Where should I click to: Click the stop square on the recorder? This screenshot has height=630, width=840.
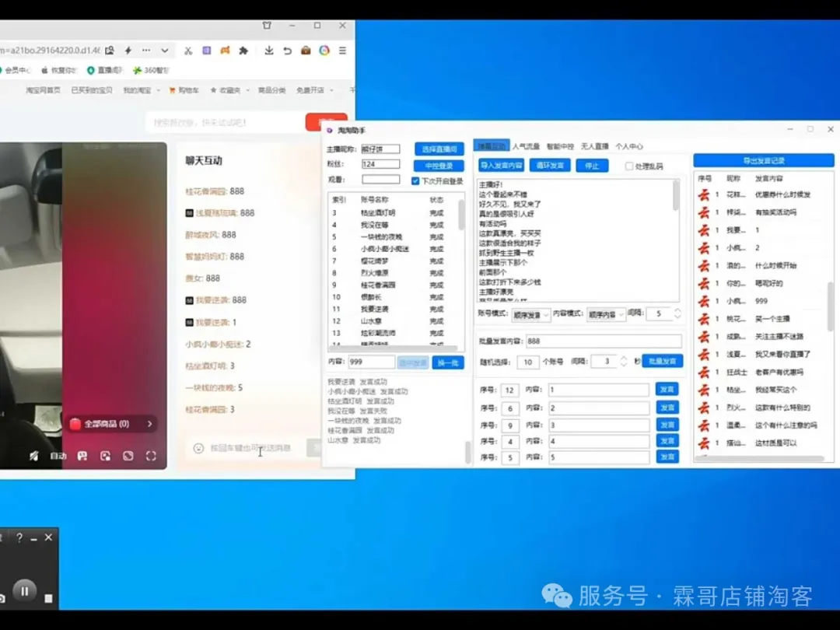(48, 598)
